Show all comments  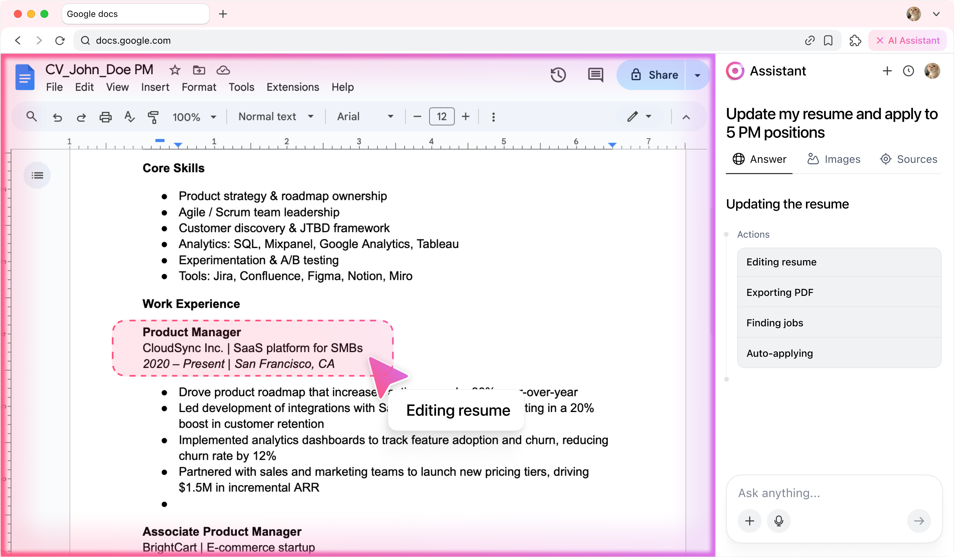(595, 75)
